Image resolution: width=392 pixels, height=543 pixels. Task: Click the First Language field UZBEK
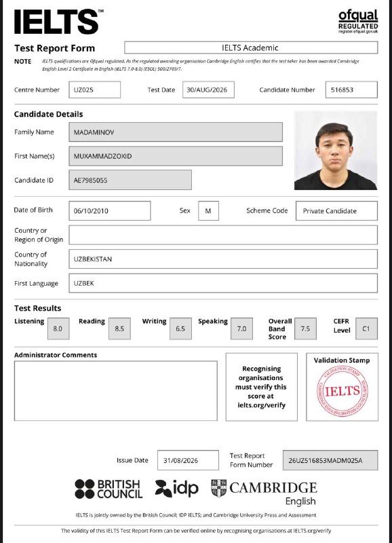tap(223, 283)
